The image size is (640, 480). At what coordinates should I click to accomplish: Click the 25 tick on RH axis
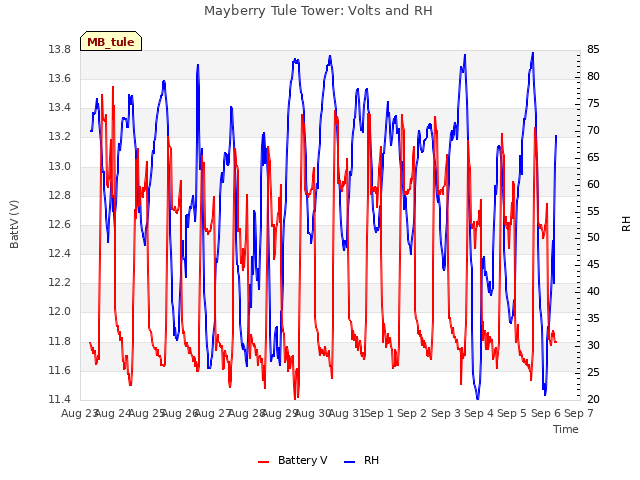tap(593, 372)
